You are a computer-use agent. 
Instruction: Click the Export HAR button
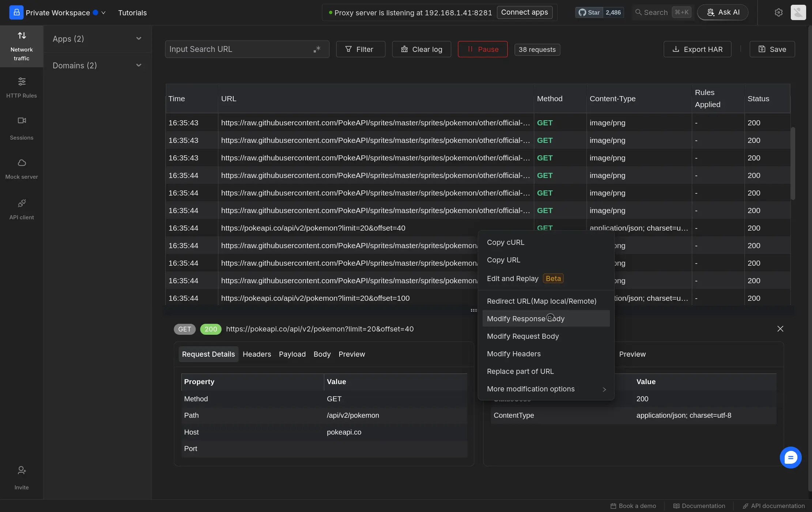[697, 49]
